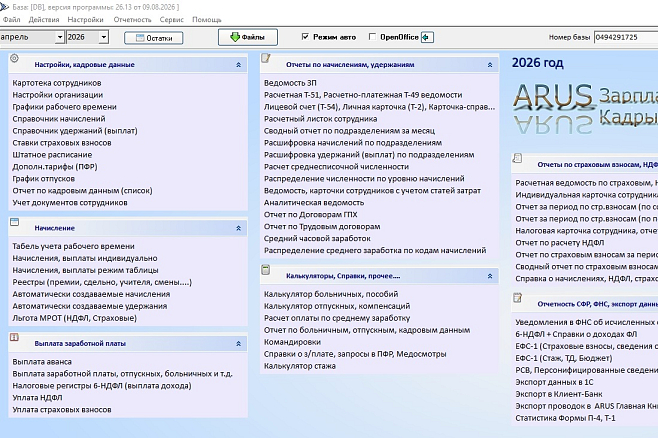This screenshot has width=658, height=438.
Task: Open Отчет по расчету НДФЛ
Action: click(x=559, y=243)
